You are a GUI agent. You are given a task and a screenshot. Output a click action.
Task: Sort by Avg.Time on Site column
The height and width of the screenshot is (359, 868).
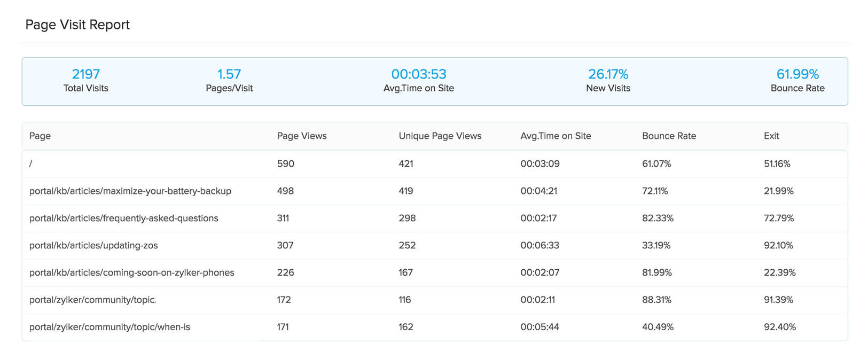pos(556,136)
